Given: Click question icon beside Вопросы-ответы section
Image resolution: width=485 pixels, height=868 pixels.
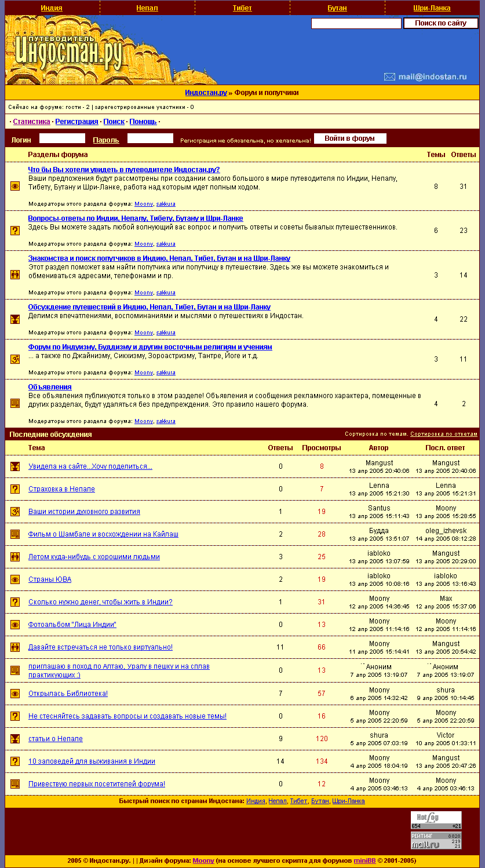Looking at the screenshot, I should point(15,230).
